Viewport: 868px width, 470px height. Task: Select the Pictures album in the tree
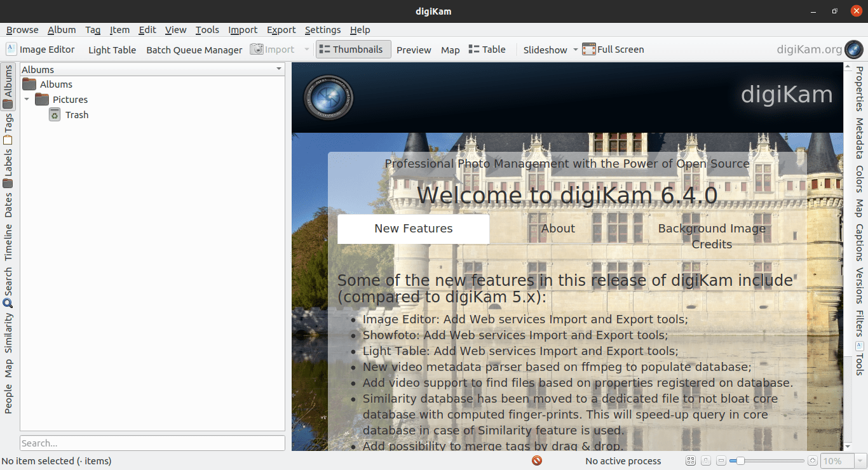point(62,99)
